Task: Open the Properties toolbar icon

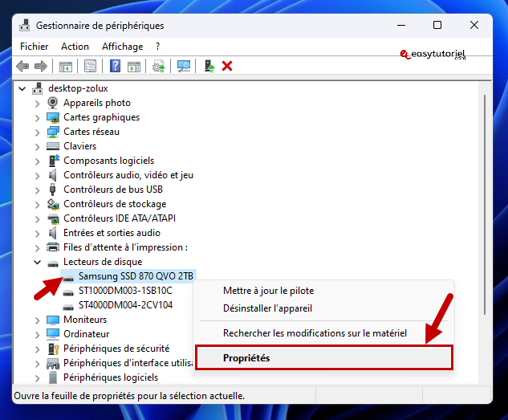Action: (91, 67)
